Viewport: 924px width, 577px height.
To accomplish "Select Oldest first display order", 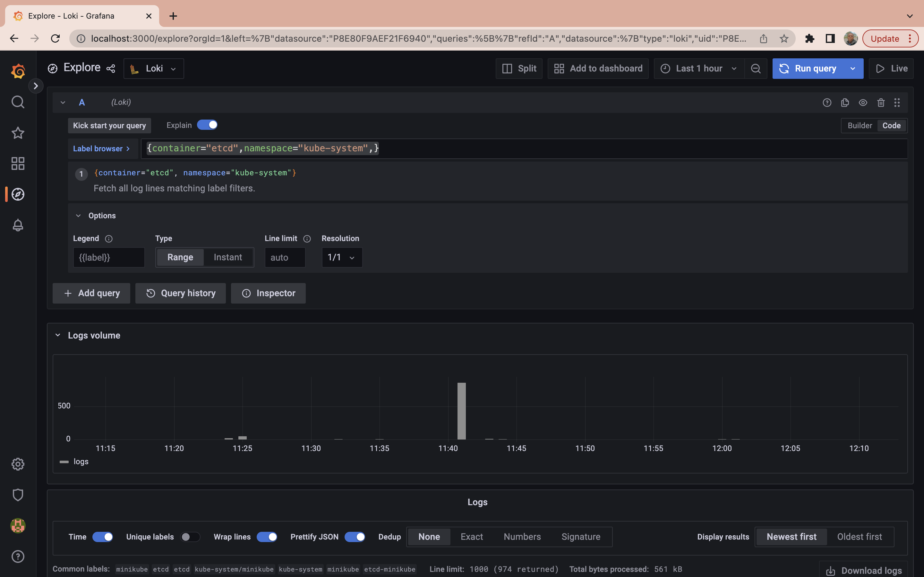I will point(859,537).
